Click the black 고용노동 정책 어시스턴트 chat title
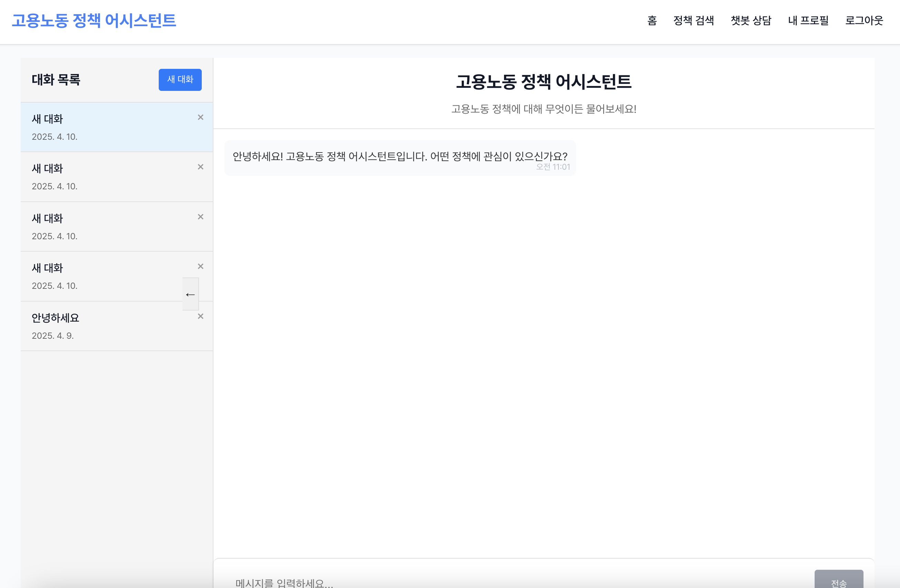 pyautogui.click(x=544, y=82)
